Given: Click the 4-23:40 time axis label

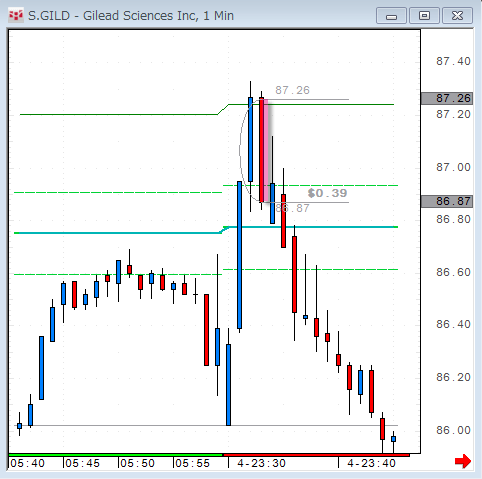Looking at the screenshot, I should tap(371, 463).
